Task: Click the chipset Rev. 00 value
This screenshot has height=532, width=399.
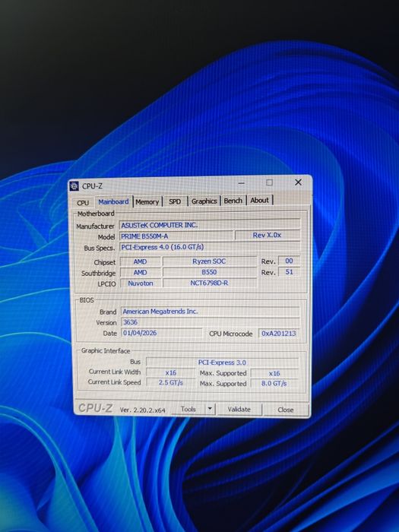Action: tap(289, 261)
